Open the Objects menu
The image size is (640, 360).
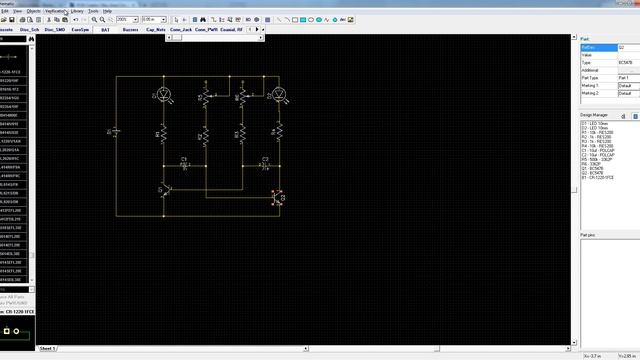[x=33, y=11]
